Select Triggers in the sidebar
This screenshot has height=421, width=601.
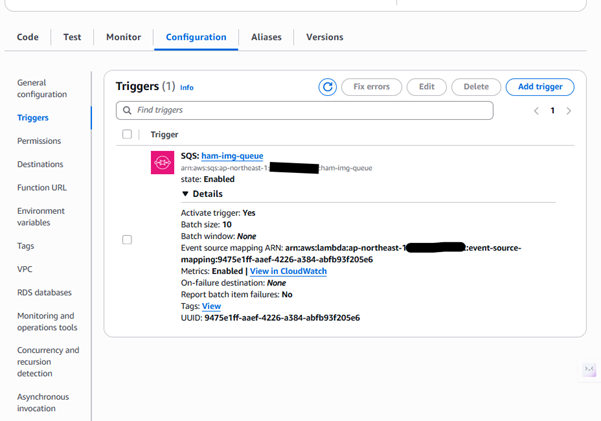(x=33, y=118)
